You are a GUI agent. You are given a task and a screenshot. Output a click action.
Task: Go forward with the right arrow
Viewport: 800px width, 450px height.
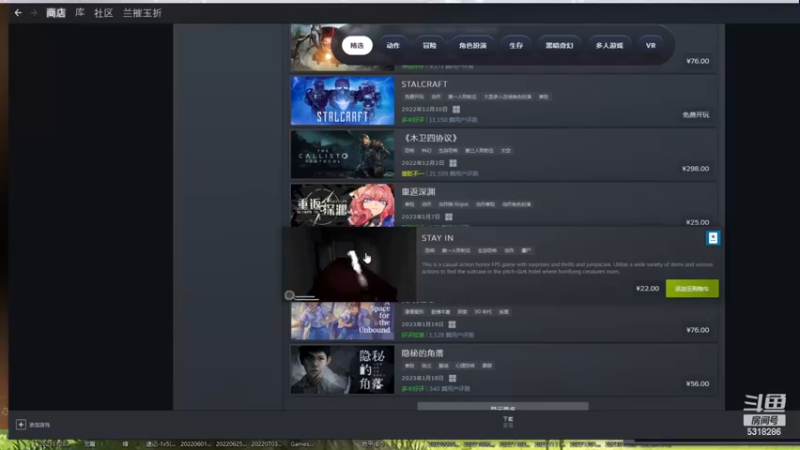pos(34,13)
